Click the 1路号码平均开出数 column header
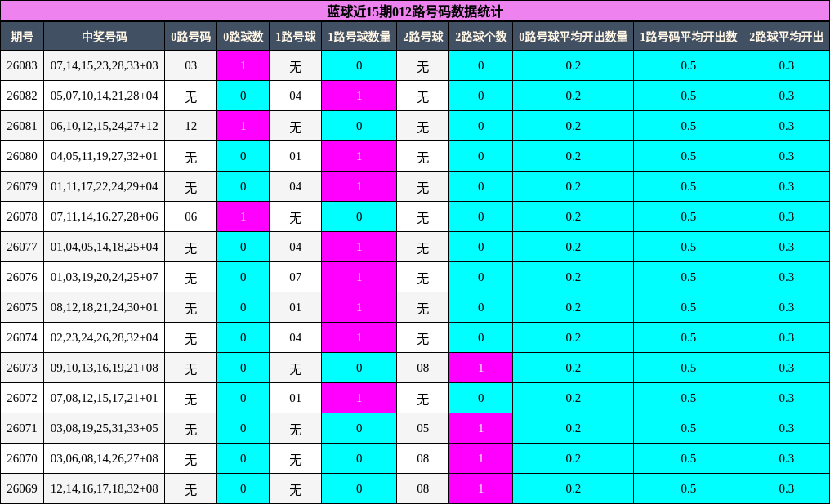This screenshot has width=830, height=504. [x=688, y=37]
